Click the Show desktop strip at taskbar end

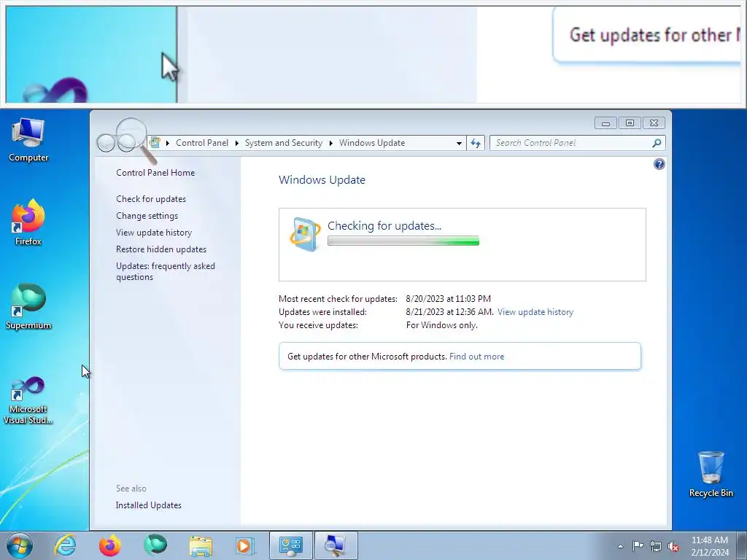[742, 545]
